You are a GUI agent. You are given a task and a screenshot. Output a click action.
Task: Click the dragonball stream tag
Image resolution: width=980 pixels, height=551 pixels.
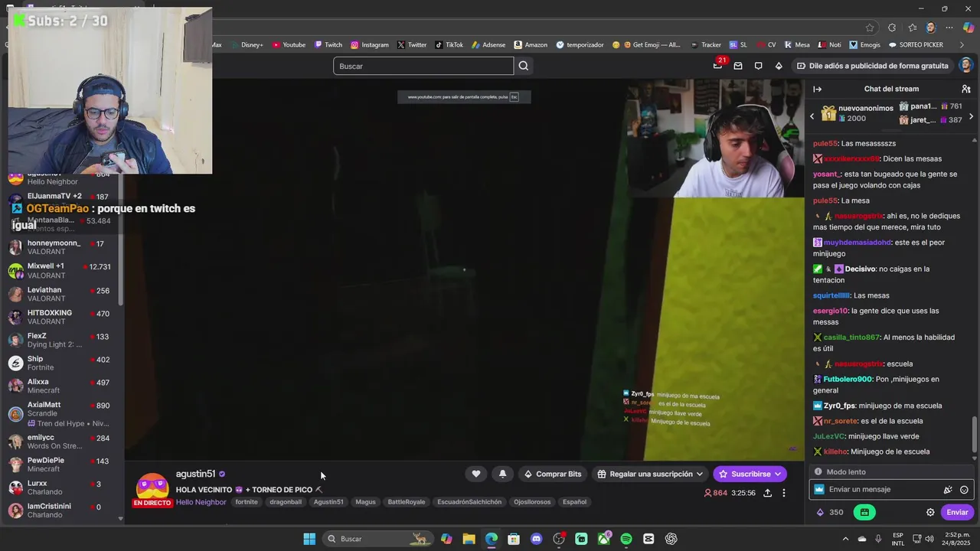[286, 502]
